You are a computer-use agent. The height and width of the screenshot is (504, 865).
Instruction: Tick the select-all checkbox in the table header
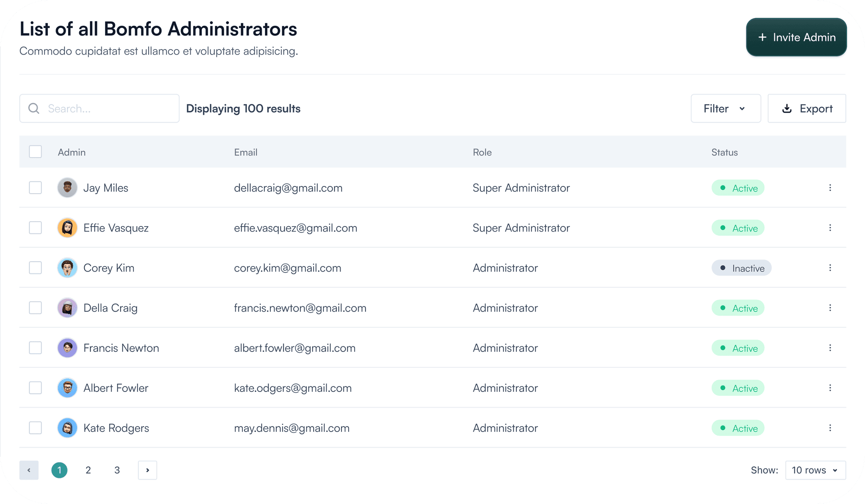[x=35, y=152]
